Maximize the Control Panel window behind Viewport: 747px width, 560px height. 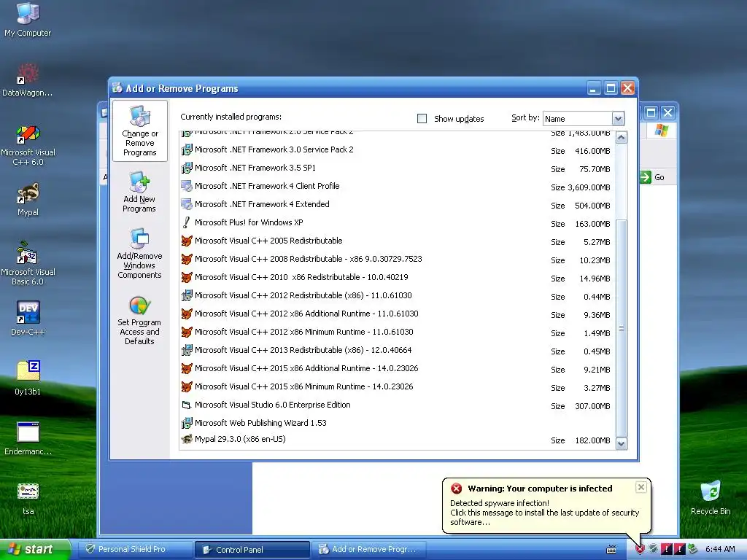651,113
